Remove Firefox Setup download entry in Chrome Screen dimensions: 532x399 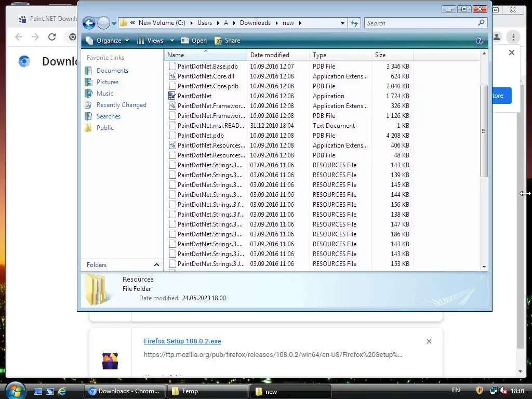pos(429,341)
